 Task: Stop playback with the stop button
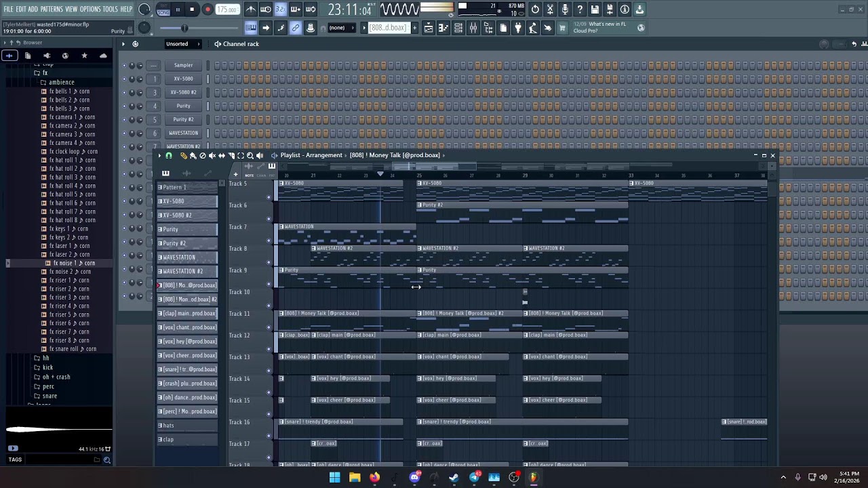pos(192,9)
